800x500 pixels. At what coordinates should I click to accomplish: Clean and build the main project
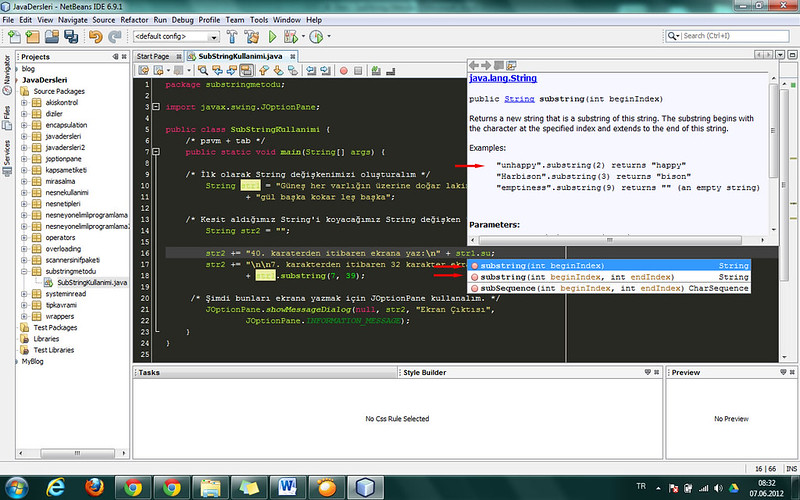click(252, 36)
